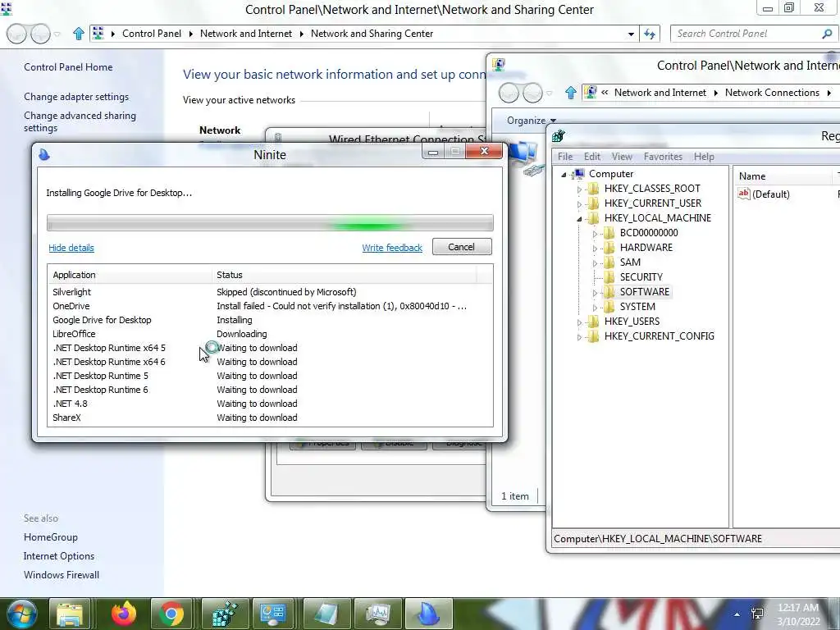Click Search Control Panel field
840x630 pixels.
pyautogui.click(x=747, y=34)
